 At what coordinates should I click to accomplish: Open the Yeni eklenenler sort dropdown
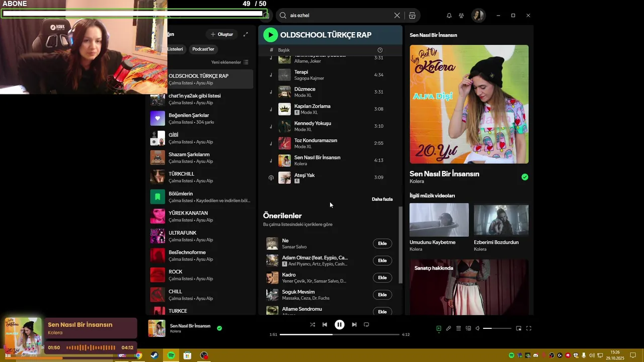pos(230,62)
